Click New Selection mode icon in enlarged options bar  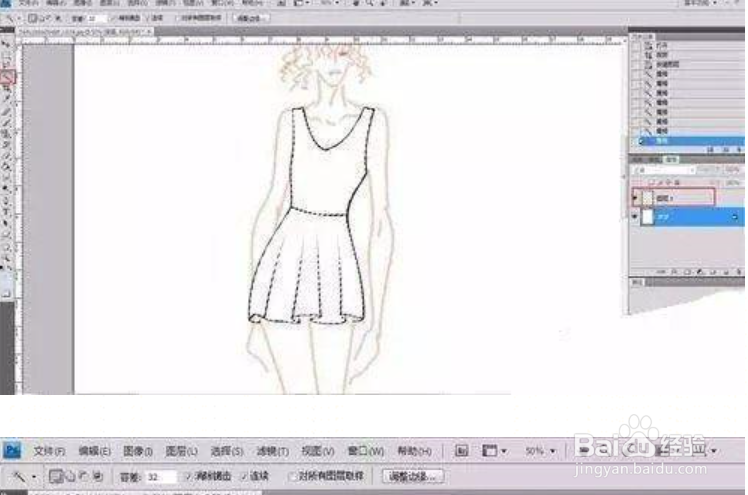click(x=55, y=476)
